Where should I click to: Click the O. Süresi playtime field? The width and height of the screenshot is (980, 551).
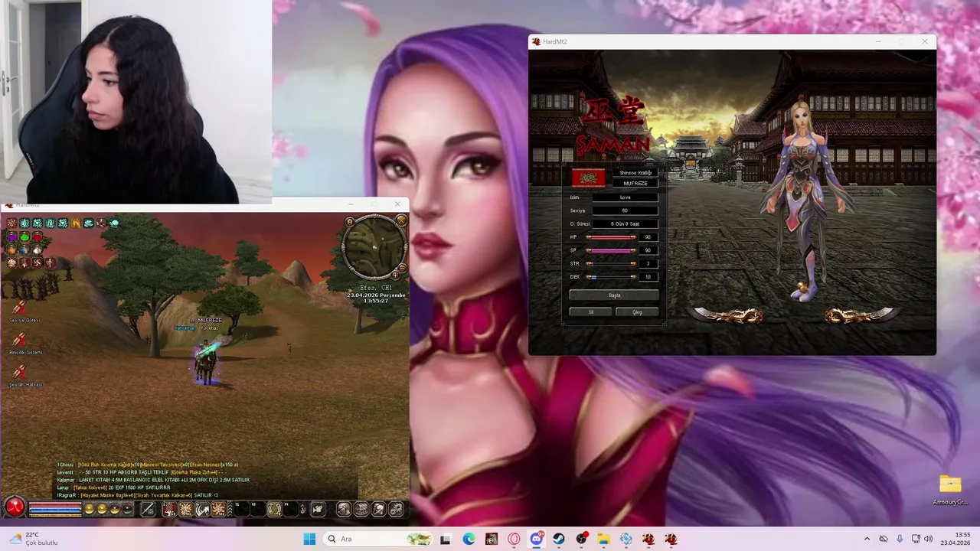tap(625, 223)
